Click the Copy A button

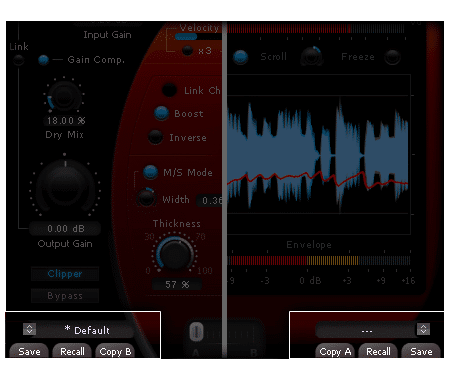(335, 351)
